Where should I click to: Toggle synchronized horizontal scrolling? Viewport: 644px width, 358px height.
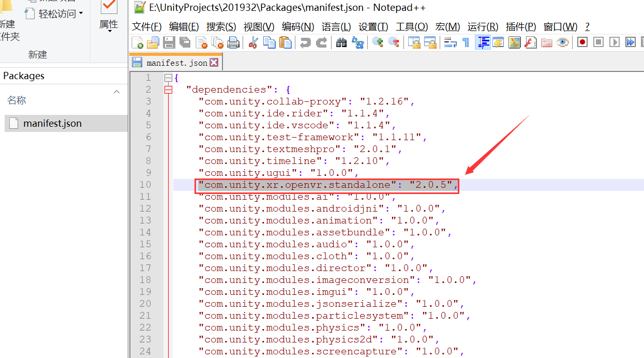[430, 42]
